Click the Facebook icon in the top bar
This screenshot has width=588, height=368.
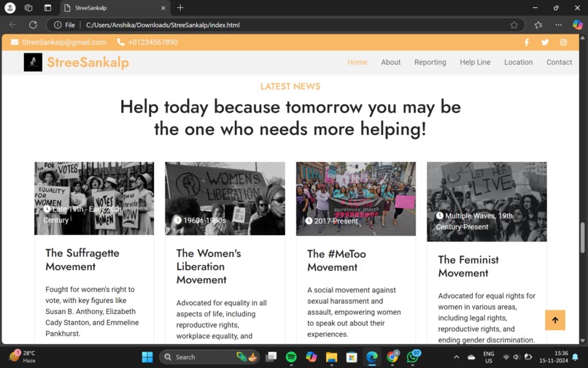(527, 42)
